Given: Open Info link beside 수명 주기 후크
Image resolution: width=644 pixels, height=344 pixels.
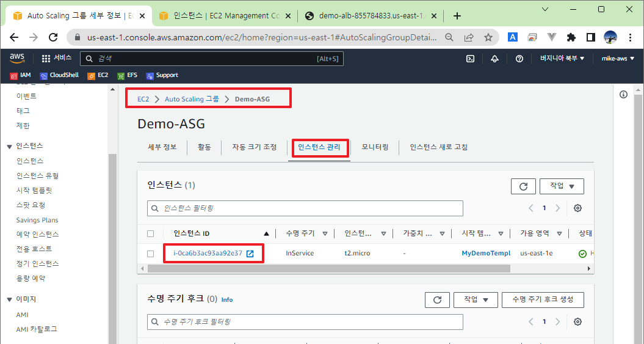Looking at the screenshot, I should tap(226, 299).
